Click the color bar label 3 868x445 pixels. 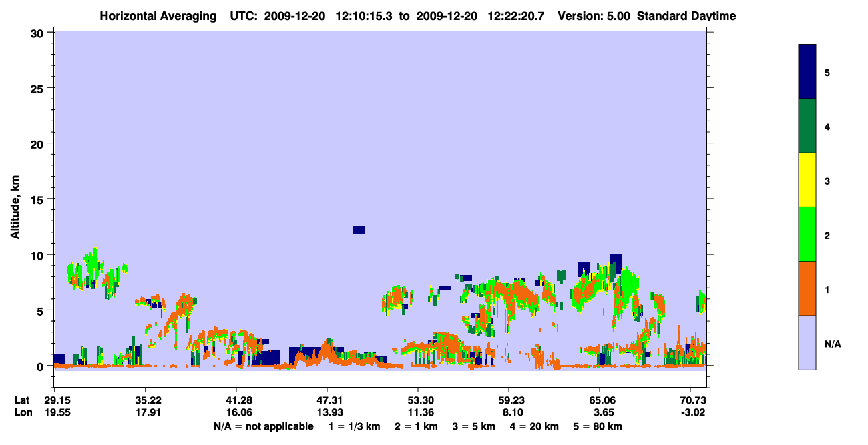click(827, 181)
